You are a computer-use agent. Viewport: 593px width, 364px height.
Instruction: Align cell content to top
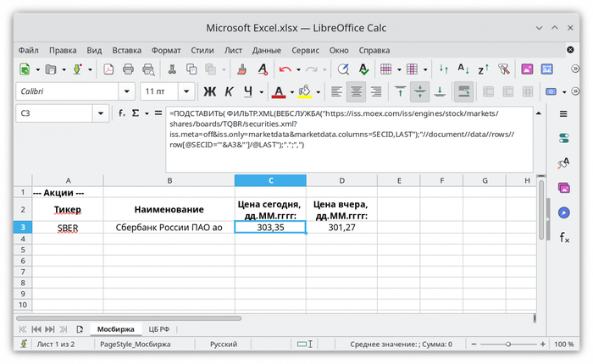(x=400, y=91)
